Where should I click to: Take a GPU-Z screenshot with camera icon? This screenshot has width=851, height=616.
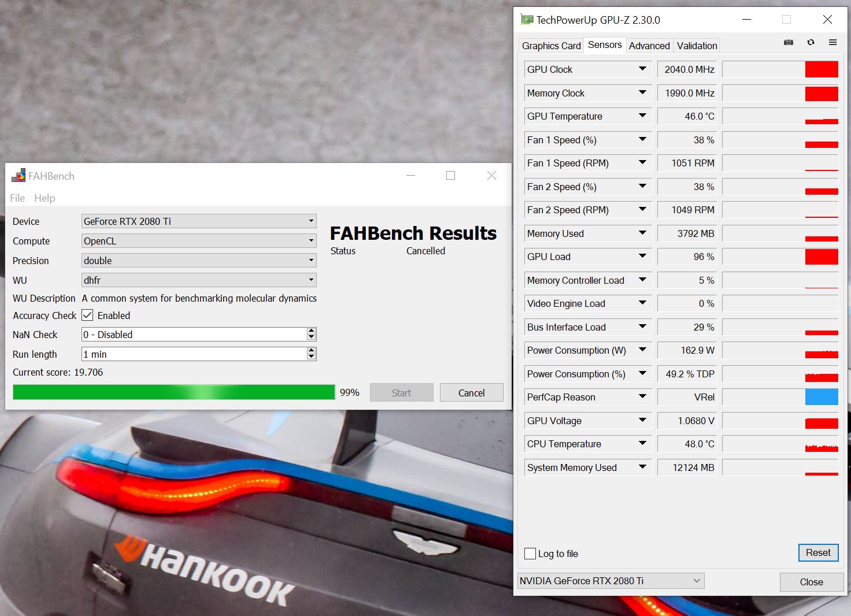pyautogui.click(x=789, y=42)
